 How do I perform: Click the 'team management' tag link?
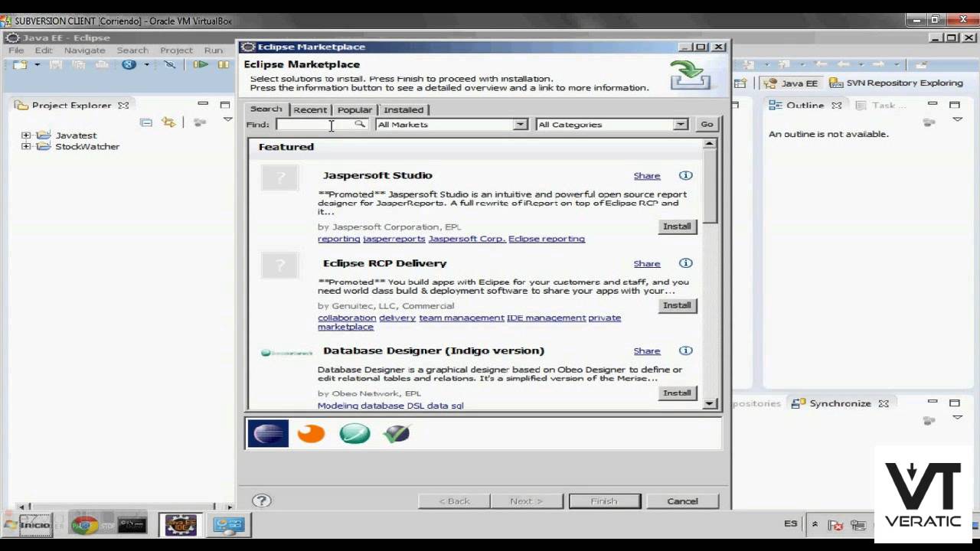(461, 318)
